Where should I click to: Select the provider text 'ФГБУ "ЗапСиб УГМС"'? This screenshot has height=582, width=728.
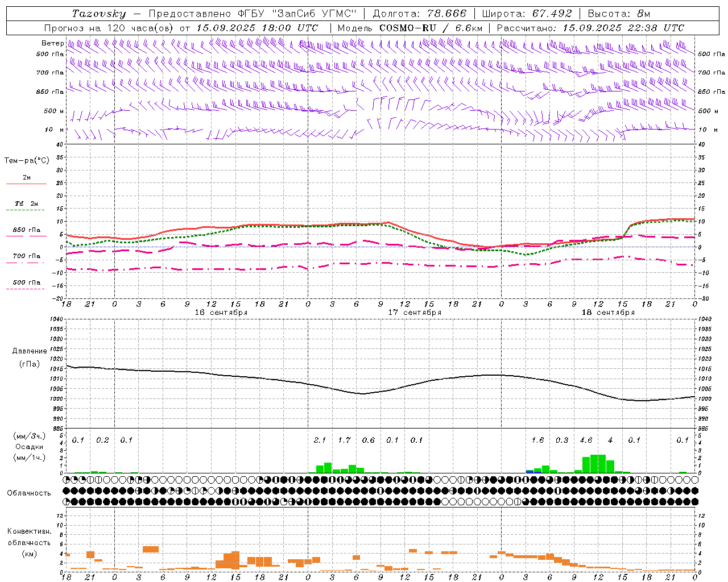[297, 14]
